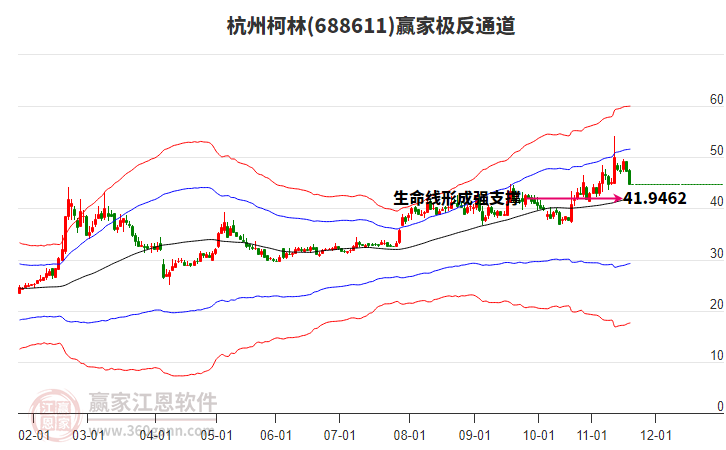
Task: Select the 41.9462 support price value
Action: coord(655,198)
